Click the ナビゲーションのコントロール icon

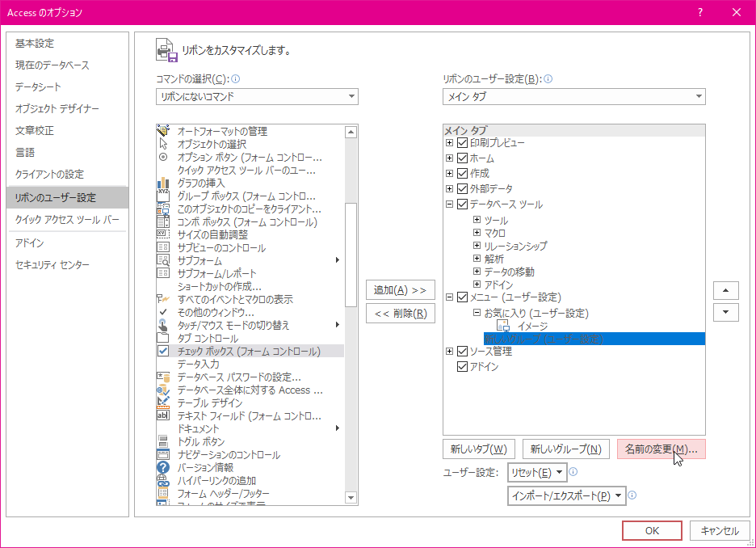163,454
